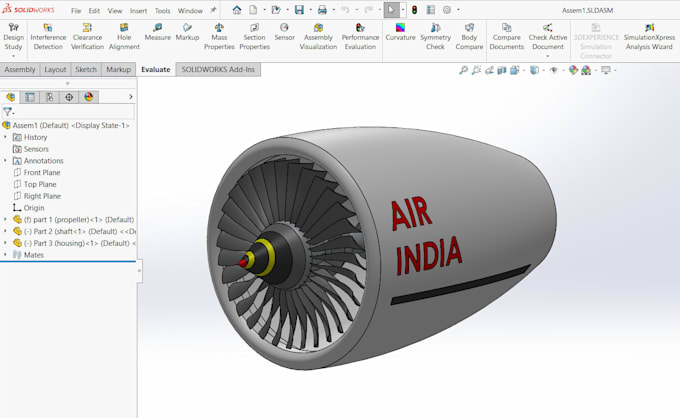Open the SOLIDWORKS Add-Ins tab
The width and height of the screenshot is (680, 418).
point(218,69)
